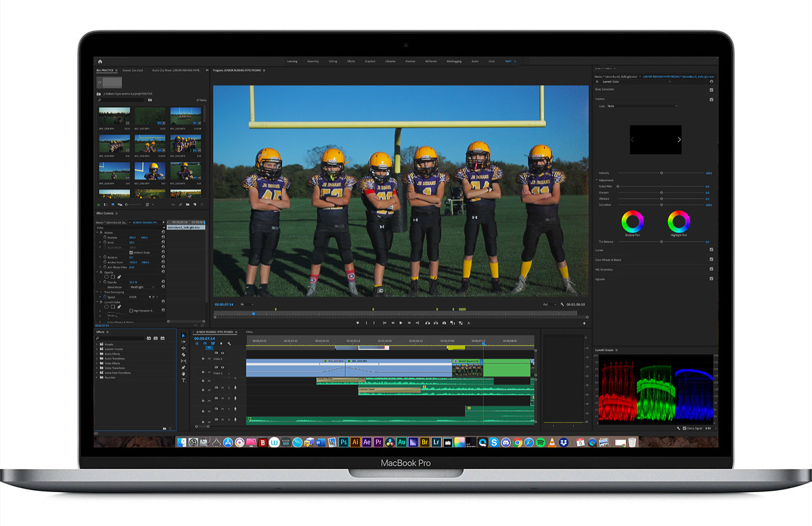Toggle the HSL Secondary checkbox
The height and width of the screenshot is (526, 812).
(711, 269)
